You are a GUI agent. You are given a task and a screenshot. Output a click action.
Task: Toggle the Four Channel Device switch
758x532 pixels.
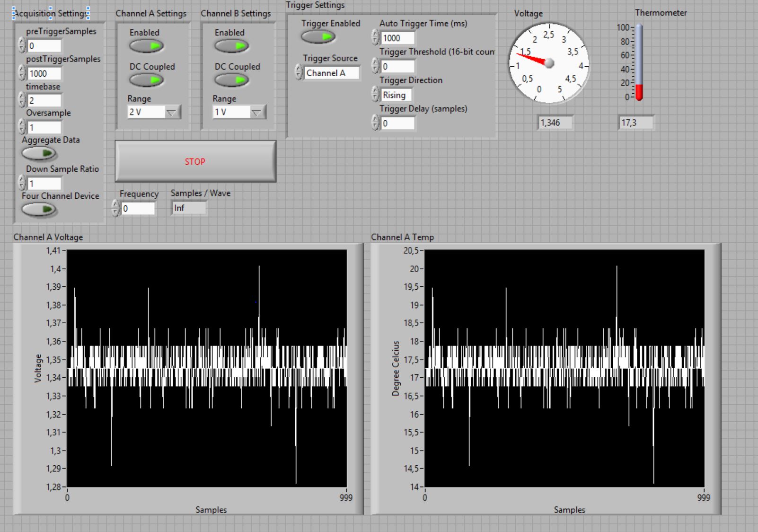[39, 209]
